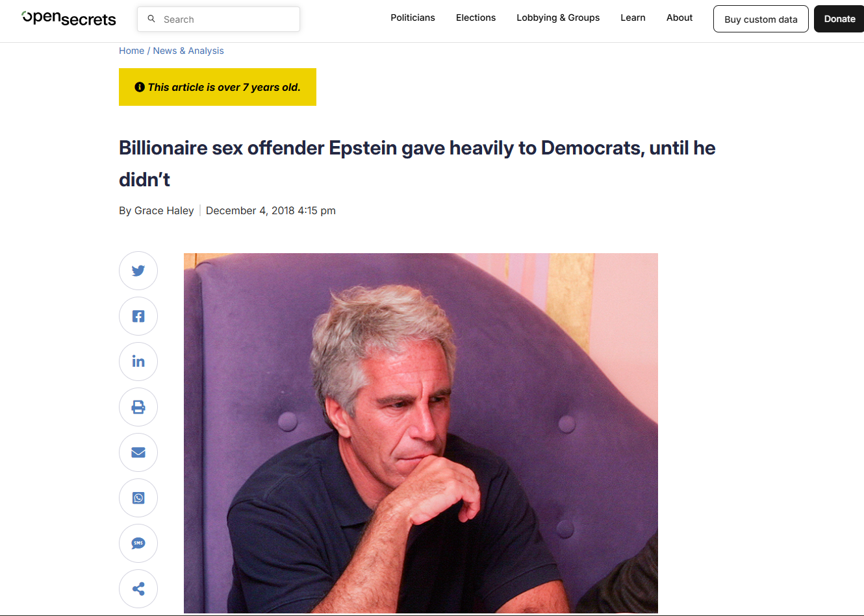Click the search magnifier icon

151,19
